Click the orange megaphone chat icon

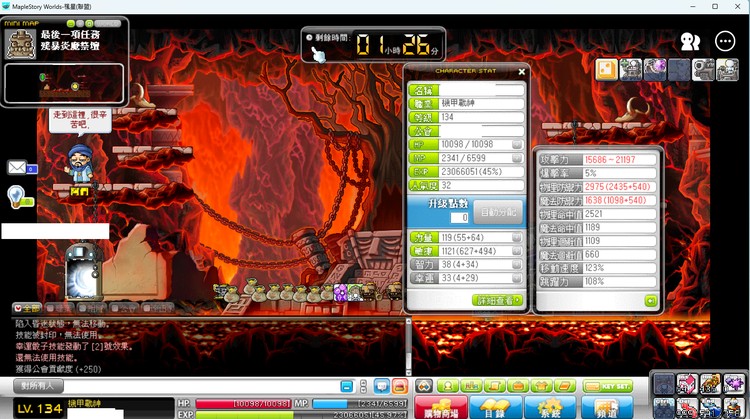click(400, 386)
